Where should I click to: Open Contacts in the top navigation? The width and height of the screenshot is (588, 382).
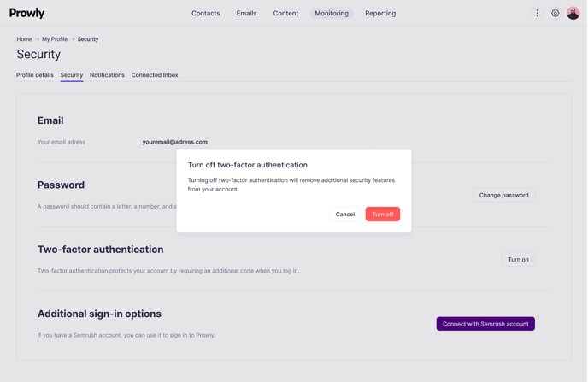point(205,13)
